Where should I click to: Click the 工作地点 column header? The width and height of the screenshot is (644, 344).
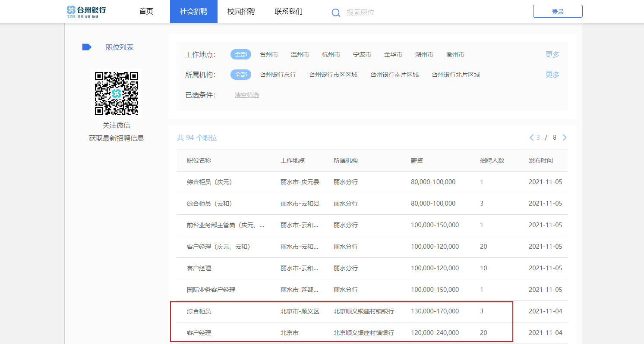click(293, 160)
